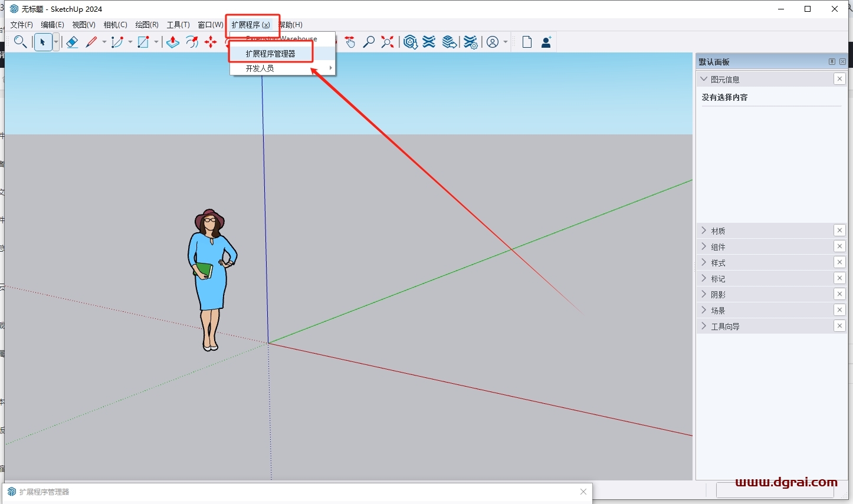Close the 扩展程序管理器 window at bottom
This screenshot has height=504, width=853.
[583, 492]
